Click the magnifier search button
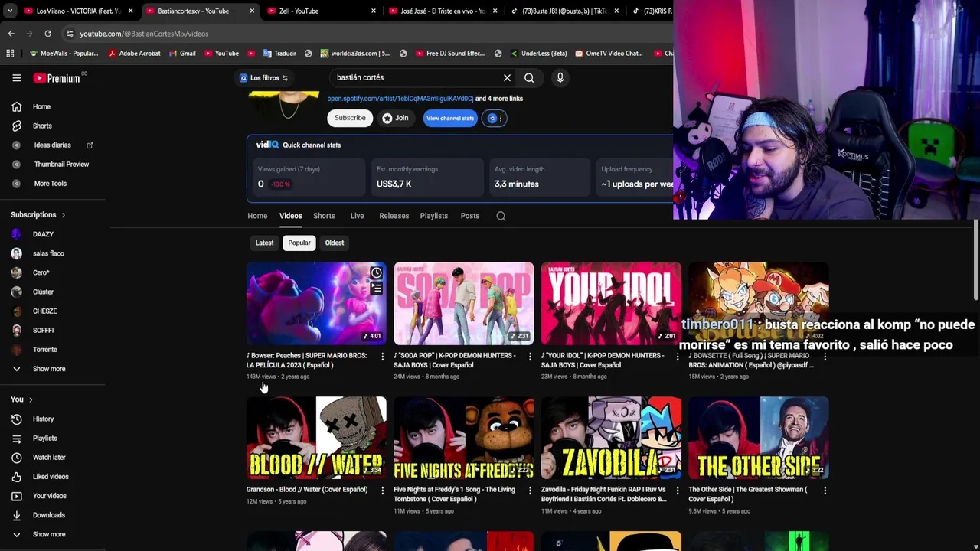980x551 pixels. (529, 77)
